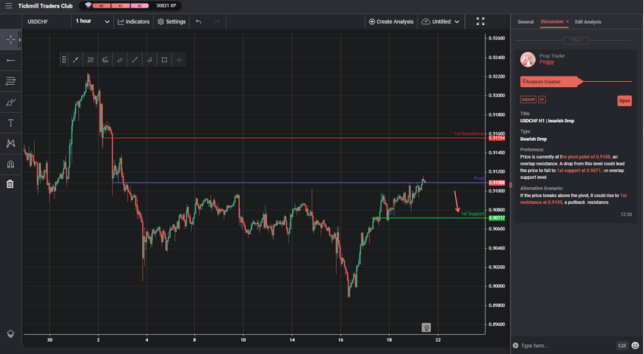Toggle the magnet snap tool
Viewport: 644px width, 354px height.
click(x=11, y=164)
